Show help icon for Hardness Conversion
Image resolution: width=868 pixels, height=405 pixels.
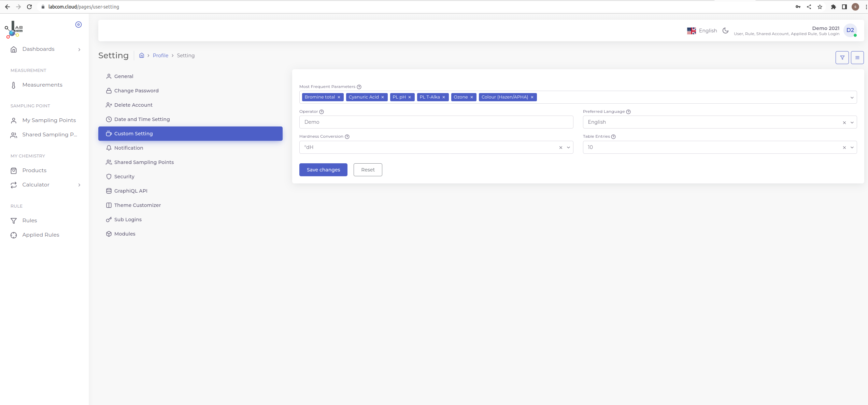(x=347, y=137)
